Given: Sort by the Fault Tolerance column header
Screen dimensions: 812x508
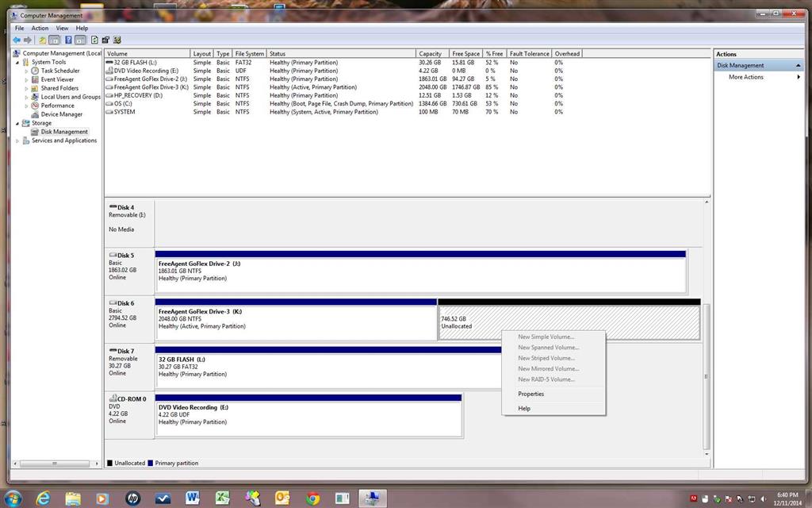Looking at the screenshot, I should (x=529, y=53).
